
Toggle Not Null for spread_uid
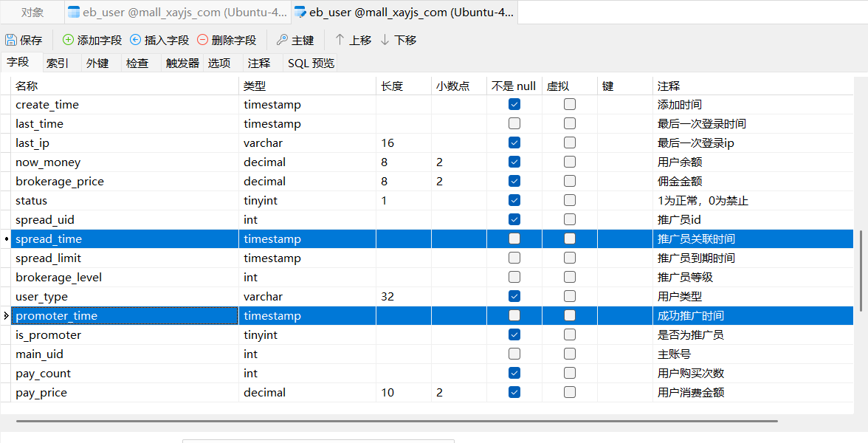coord(514,219)
